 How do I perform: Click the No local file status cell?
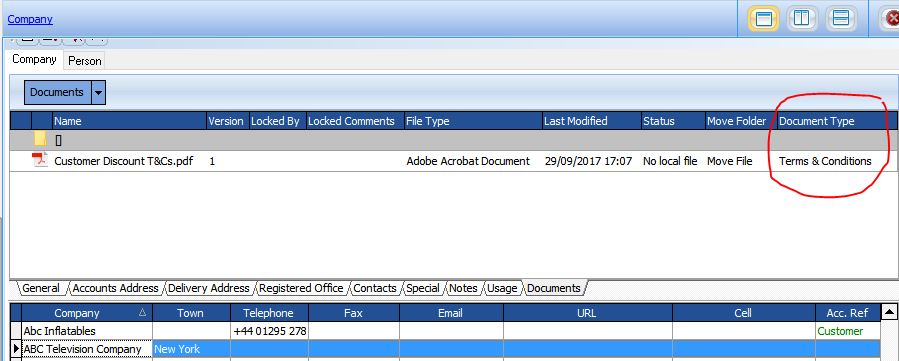(x=670, y=161)
